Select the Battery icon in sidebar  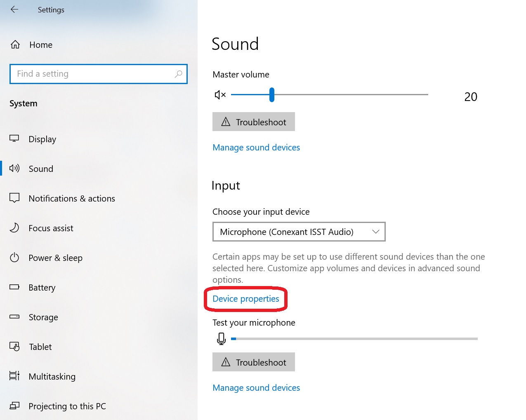(14, 287)
